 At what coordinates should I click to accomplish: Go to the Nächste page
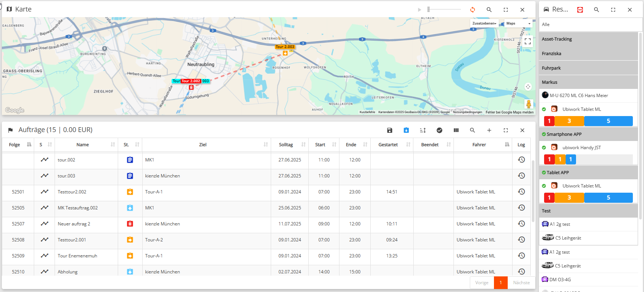pyautogui.click(x=521, y=283)
